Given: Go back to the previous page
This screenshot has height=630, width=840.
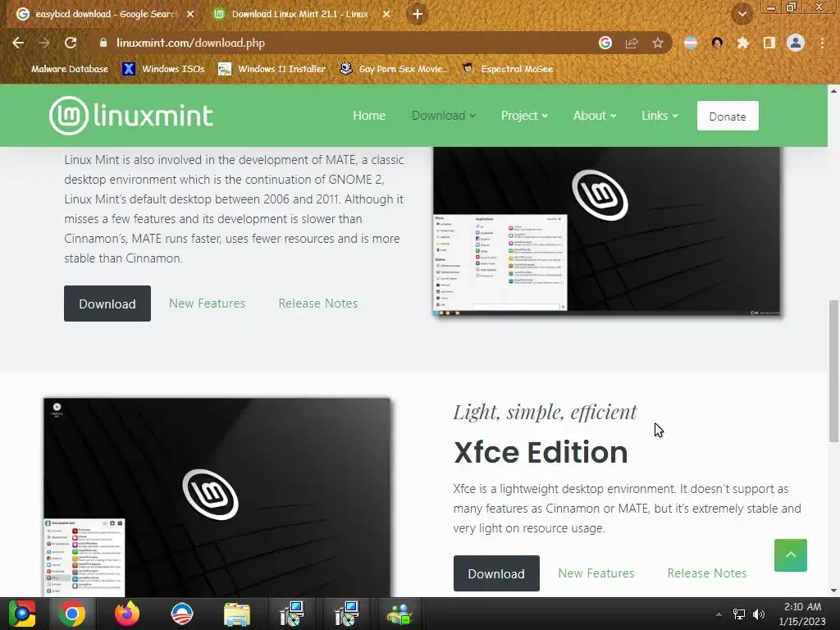Looking at the screenshot, I should click(x=18, y=43).
